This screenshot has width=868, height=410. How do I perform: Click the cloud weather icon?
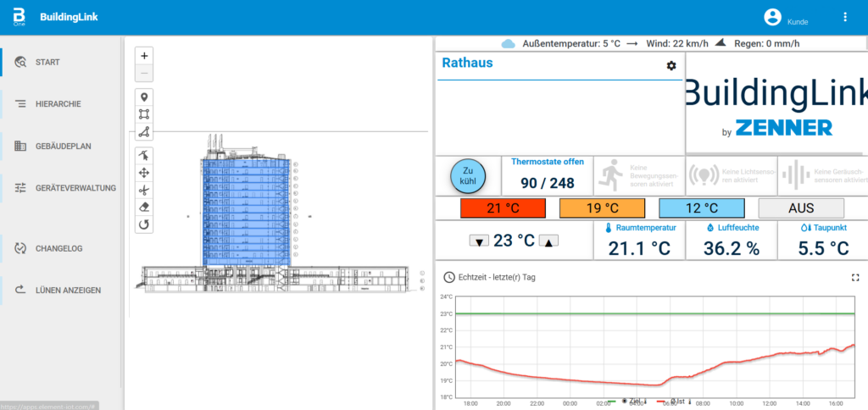pyautogui.click(x=509, y=44)
